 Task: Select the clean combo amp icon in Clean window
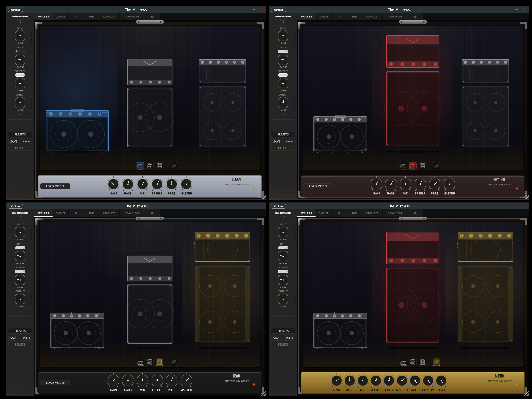[140, 166]
